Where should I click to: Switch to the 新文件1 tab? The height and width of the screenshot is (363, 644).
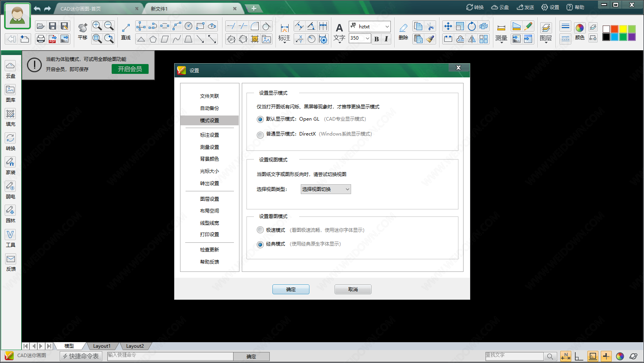click(193, 9)
